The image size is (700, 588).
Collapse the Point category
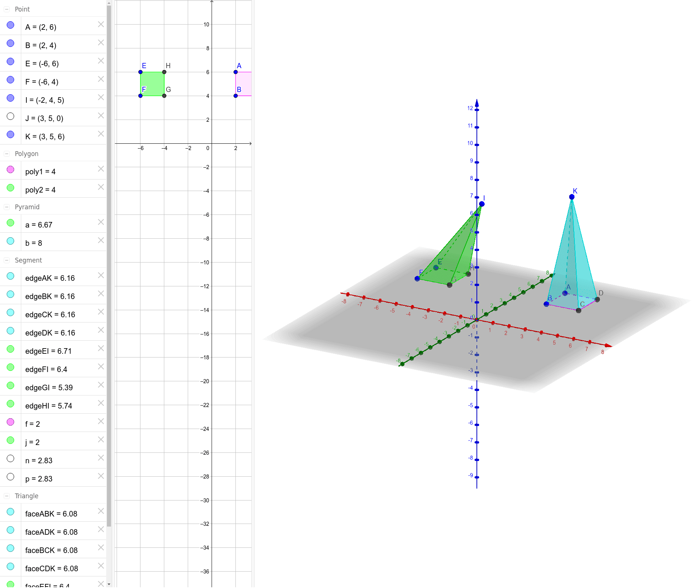coord(7,9)
